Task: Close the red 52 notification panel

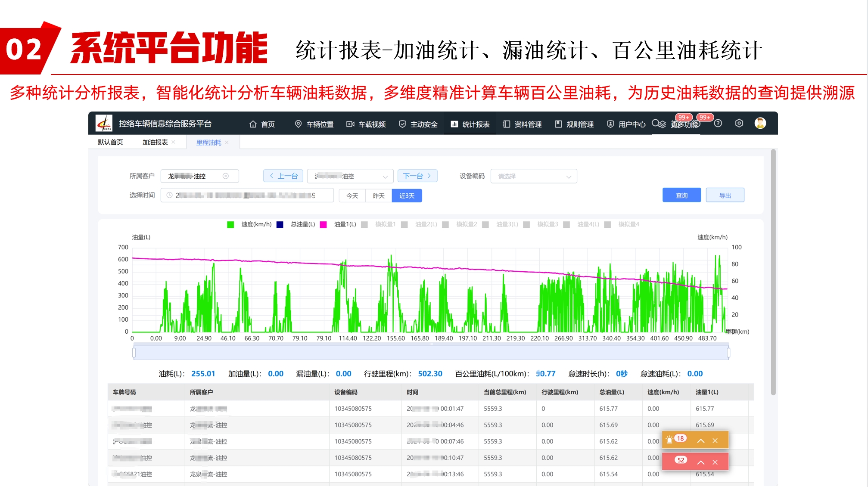Action: click(x=715, y=462)
